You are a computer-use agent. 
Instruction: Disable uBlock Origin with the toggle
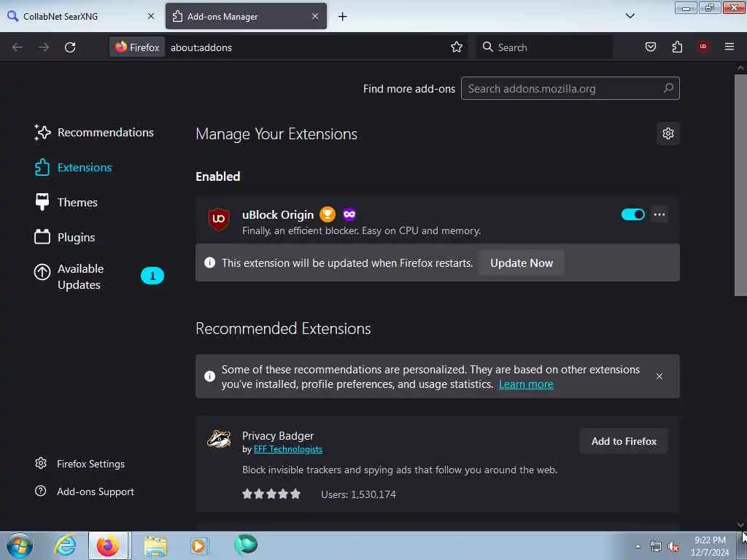632,215
